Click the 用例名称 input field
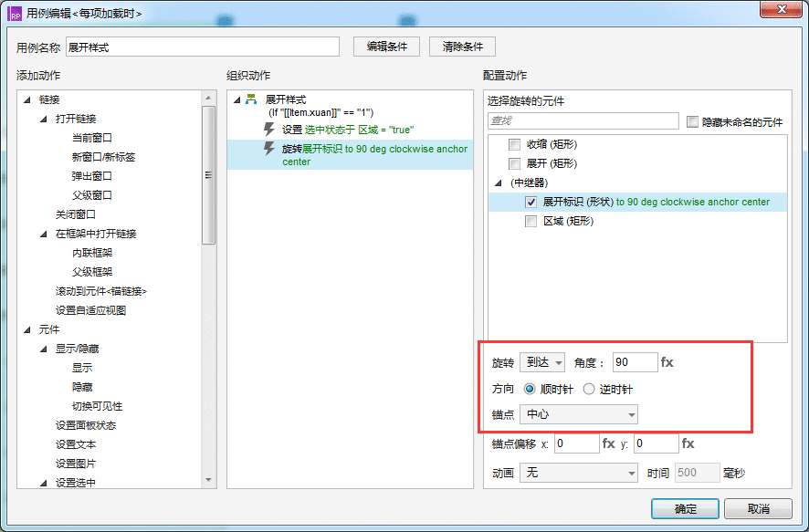Viewport: 809px width, 532px height. [x=203, y=47]
